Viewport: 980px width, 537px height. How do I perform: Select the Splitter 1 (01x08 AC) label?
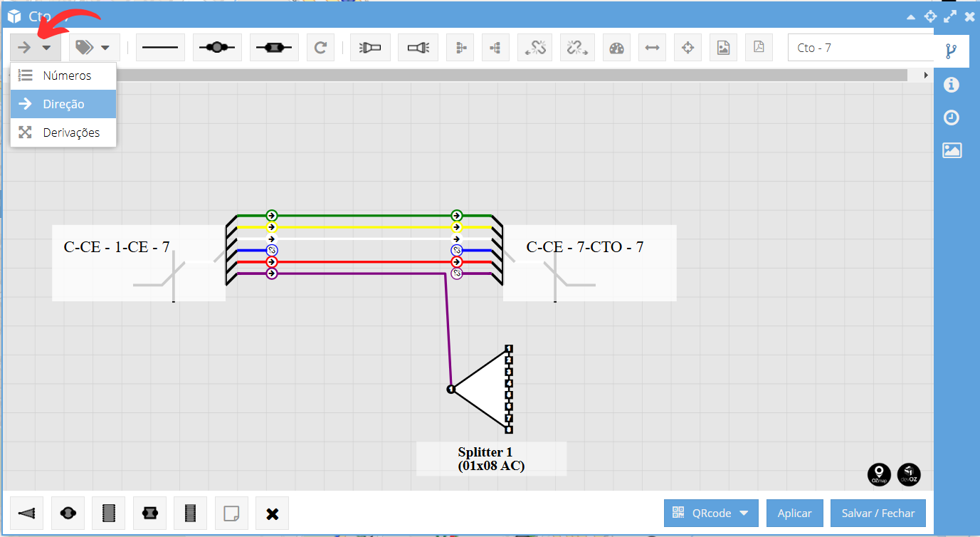491,459
